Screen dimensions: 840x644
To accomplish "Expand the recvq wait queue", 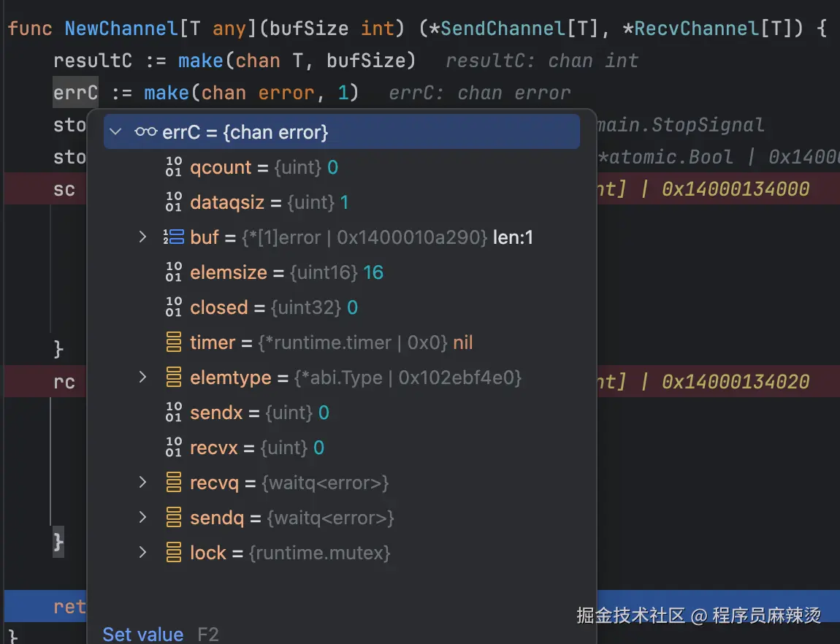I will (143, 483).
